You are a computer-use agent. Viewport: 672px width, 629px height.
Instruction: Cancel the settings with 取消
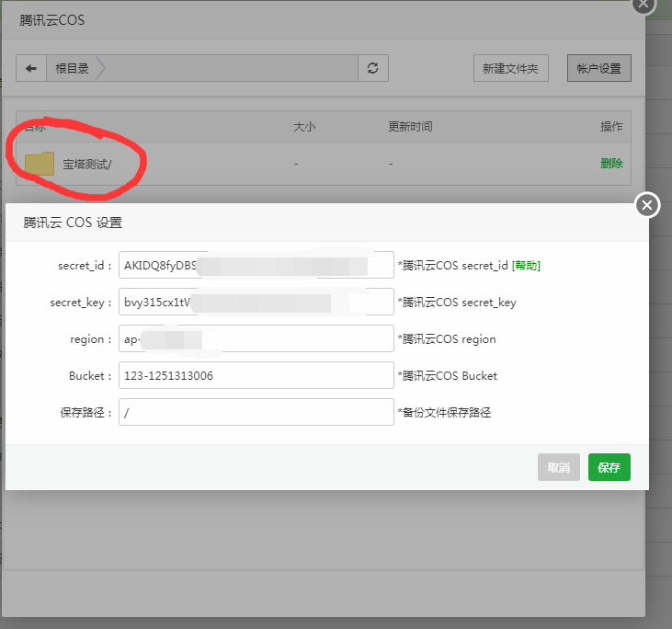(x=559, y=467)
